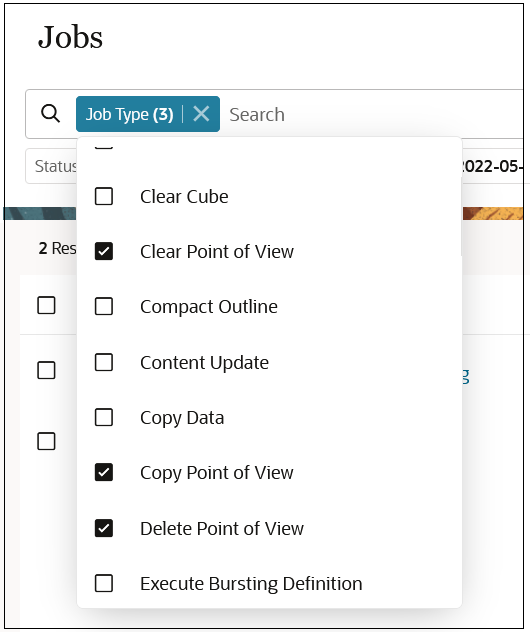Tick the Content Update checkbox
The image size is (530, 632).
[x=104, y=362]
